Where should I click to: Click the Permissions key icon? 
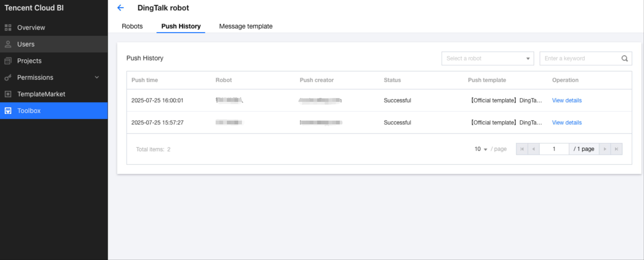click(x=8, y=77)
